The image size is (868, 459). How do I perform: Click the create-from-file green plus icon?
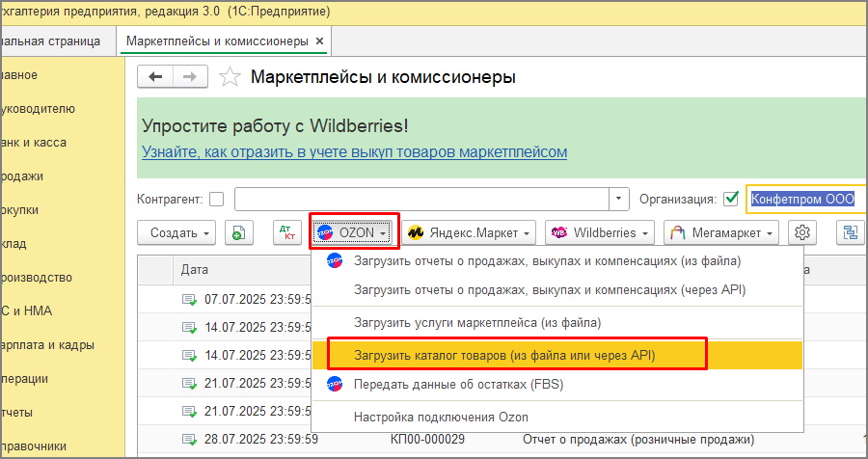[238, 233]
